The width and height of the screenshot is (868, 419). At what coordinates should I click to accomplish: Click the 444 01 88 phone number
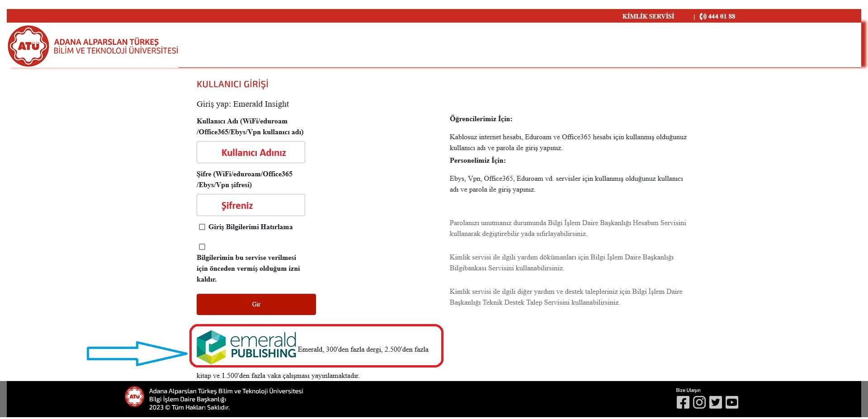point(722,16)
